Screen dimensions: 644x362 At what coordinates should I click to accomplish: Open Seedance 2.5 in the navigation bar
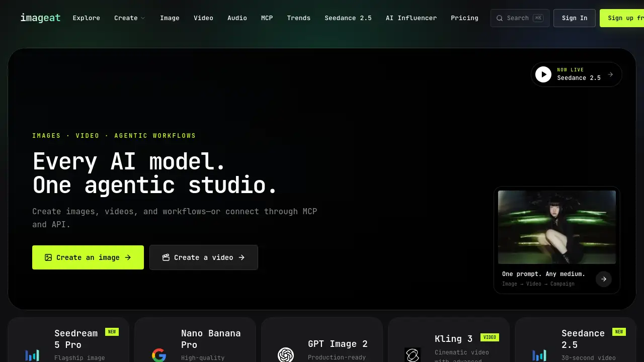(348, 18)
